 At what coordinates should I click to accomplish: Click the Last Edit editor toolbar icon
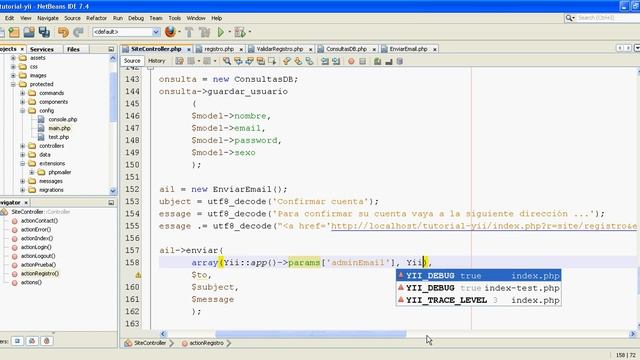coord(179,61)
